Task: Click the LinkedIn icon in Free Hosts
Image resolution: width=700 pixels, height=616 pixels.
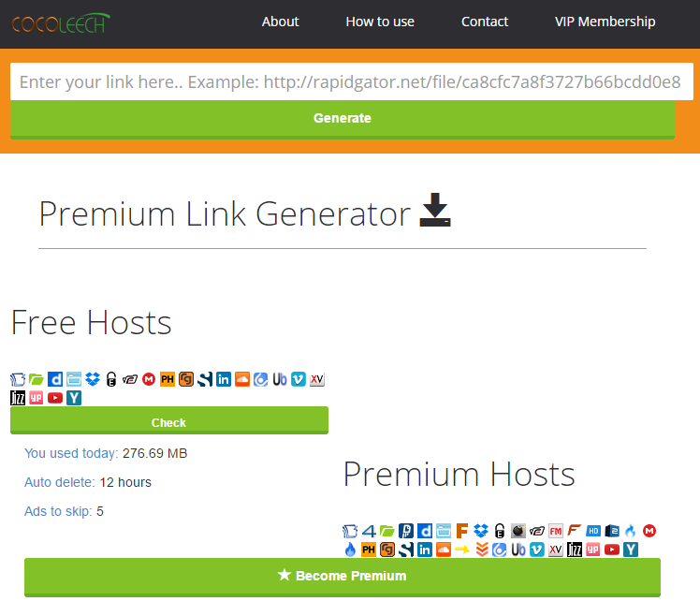Action: click(x=224, y=379)
